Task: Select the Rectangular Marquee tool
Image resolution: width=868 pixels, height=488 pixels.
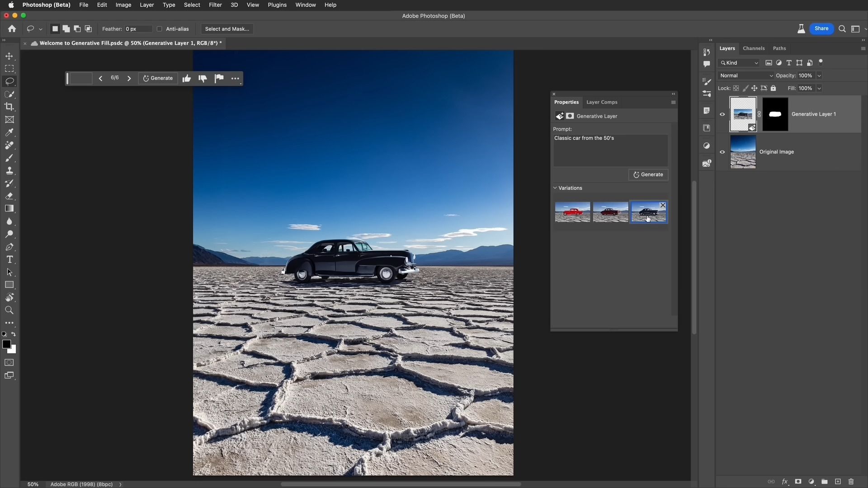Action: point(9,68)
